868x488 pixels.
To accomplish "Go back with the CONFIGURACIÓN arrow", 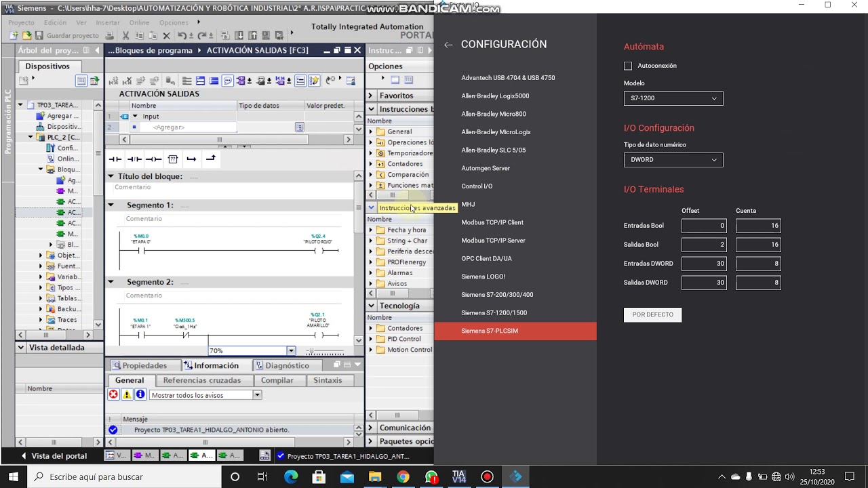I will [448, 45].
